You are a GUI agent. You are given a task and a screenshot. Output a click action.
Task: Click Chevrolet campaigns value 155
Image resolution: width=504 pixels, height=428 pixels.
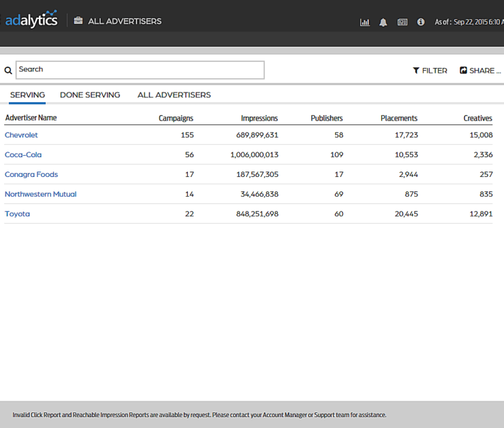click(x=187, y=135)
